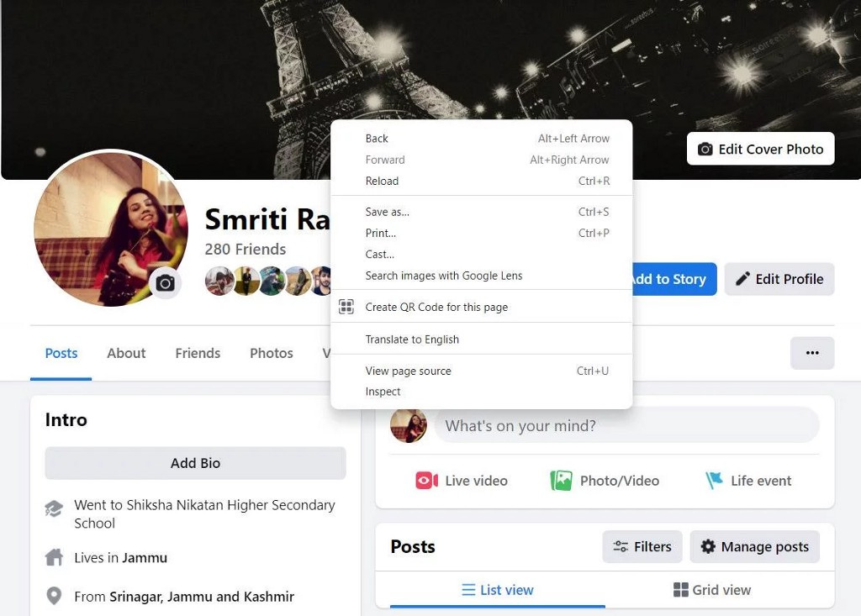Select Search images with Google Lens
Viewport: 861px width, 616px height.
pos(482,276)
